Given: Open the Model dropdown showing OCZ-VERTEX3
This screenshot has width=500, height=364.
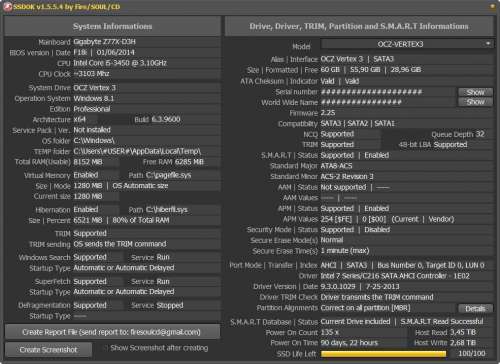Looking at the screenshot, I should point(407,44).
